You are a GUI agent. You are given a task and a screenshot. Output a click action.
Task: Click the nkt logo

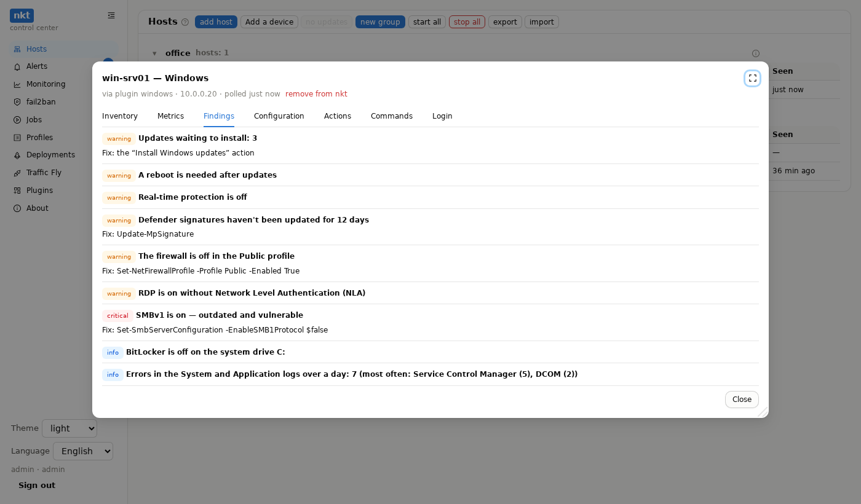point(22,15)
